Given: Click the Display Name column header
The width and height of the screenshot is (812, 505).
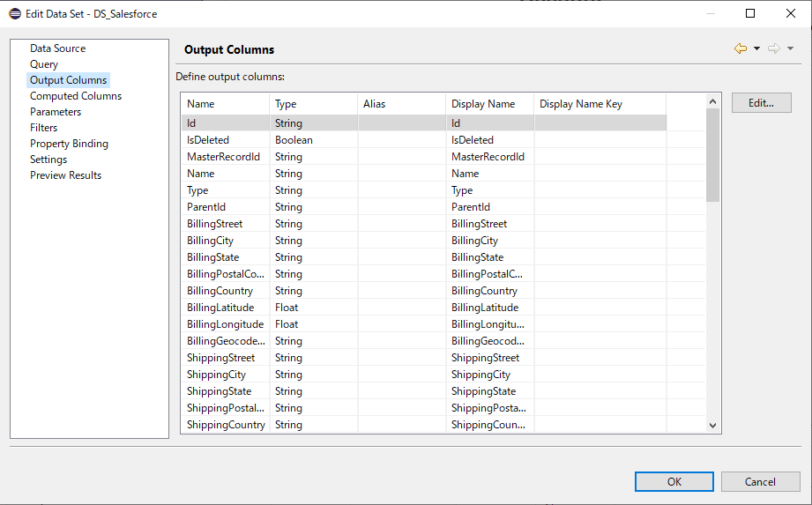Looking at the screenshot, I should (483, 104).
